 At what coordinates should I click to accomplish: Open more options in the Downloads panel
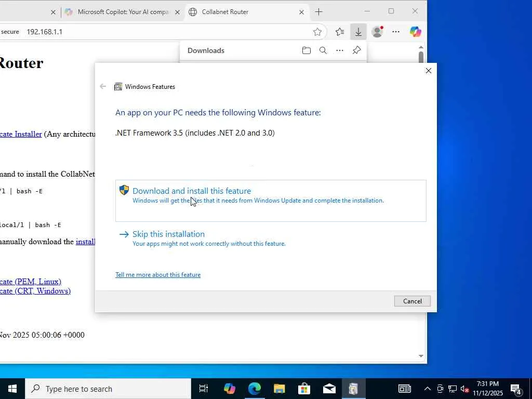(340, 50)
